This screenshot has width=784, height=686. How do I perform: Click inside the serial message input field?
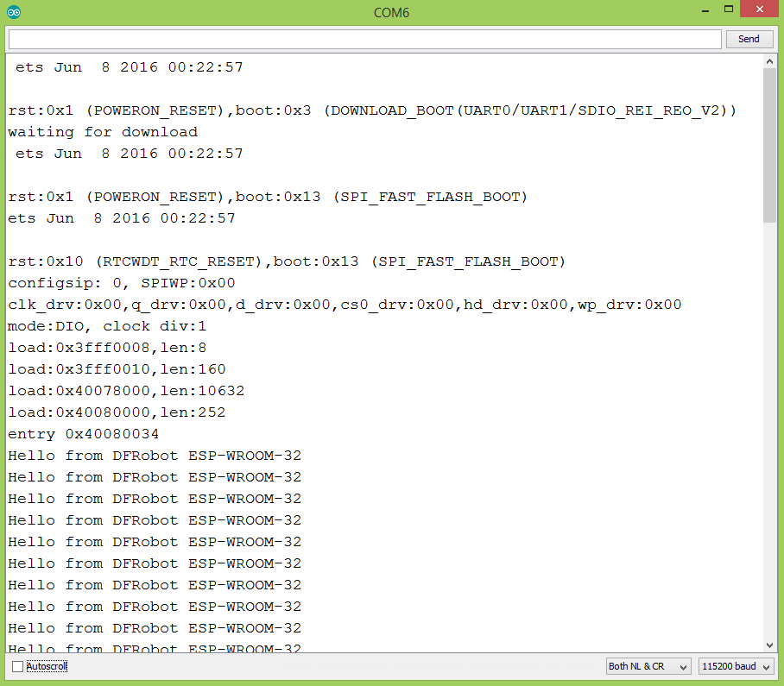click(363, 39)
